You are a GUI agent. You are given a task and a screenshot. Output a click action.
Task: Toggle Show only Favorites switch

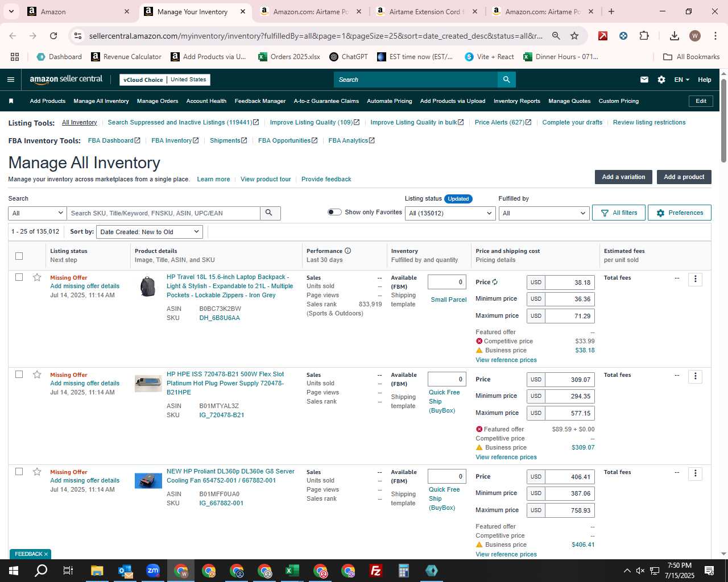pyautogui.click(x=334, y=212)
